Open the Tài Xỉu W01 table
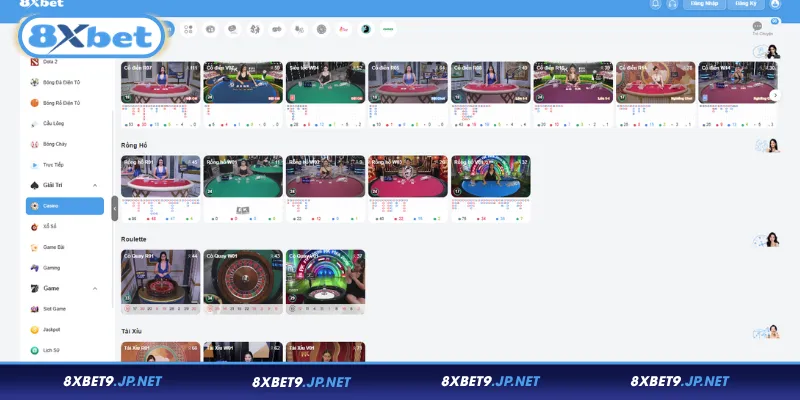Image resolution: width=800 pixels, height=400 pixels. pyautogui.click(x=243, y=352)
